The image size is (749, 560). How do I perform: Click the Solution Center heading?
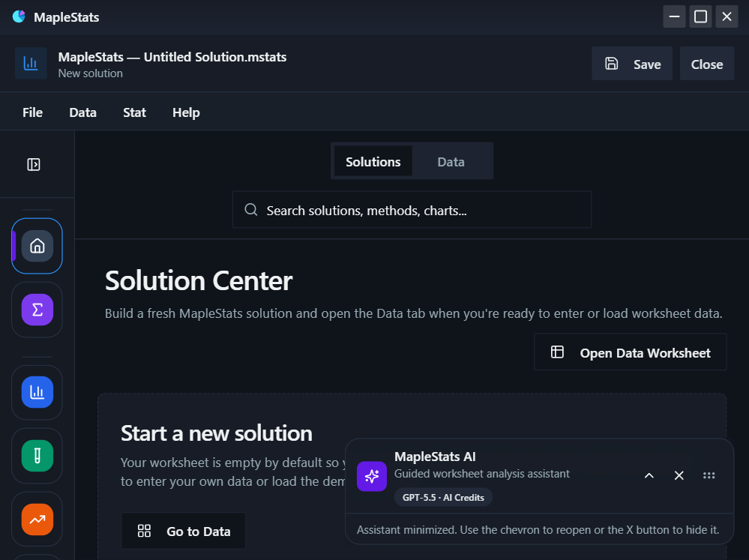point(199,280)
